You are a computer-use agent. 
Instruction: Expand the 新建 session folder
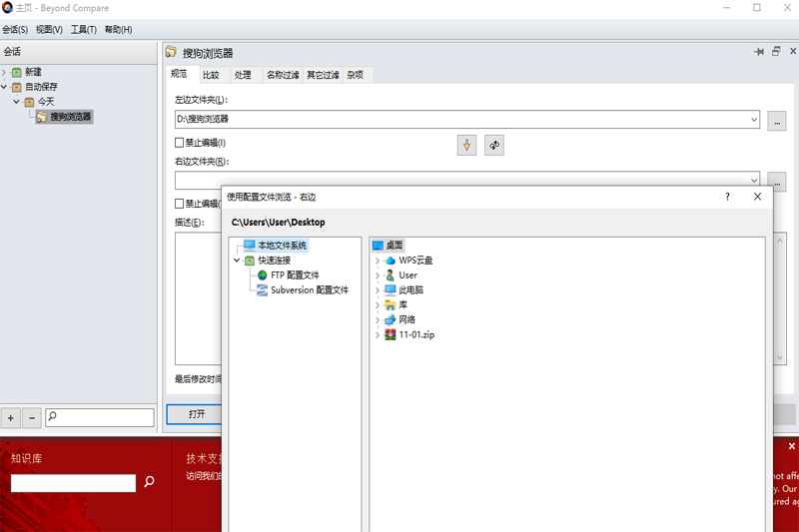(x=5, y=72)
